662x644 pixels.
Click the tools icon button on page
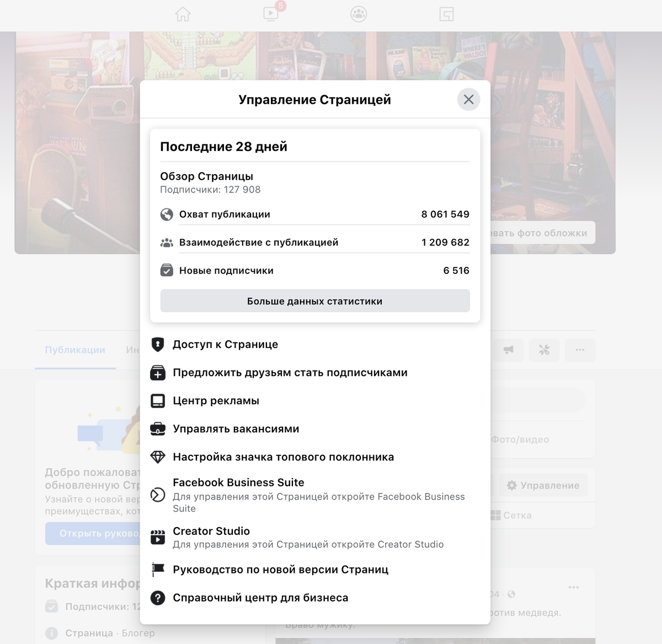(x=544, y=350)
